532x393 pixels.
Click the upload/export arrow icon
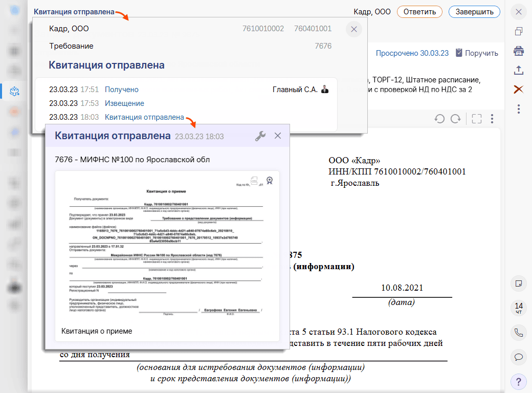coord(519,70)
